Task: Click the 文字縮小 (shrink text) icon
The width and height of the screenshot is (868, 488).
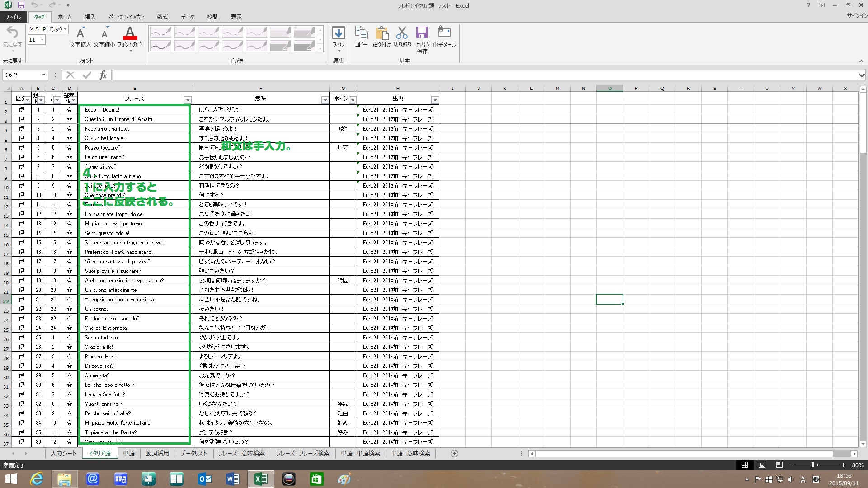Action: (104, 34)
